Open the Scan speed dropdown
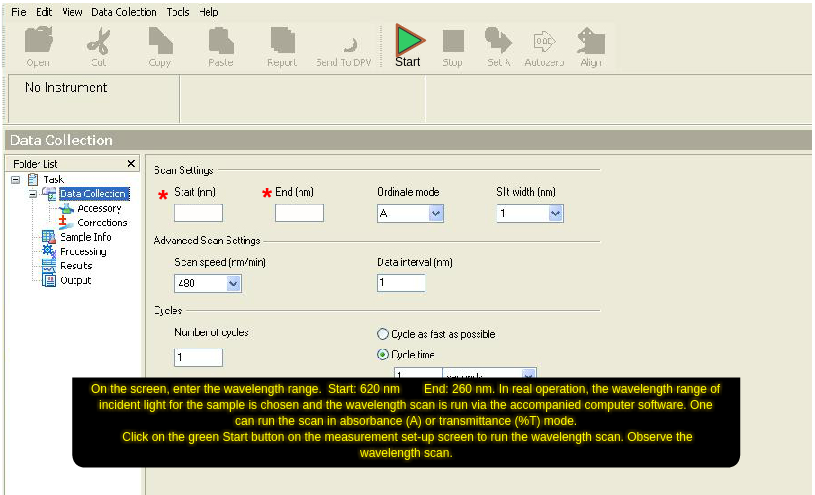Image resolution: width=815 pixels, height=495 pixels. [x=234, y=283]
